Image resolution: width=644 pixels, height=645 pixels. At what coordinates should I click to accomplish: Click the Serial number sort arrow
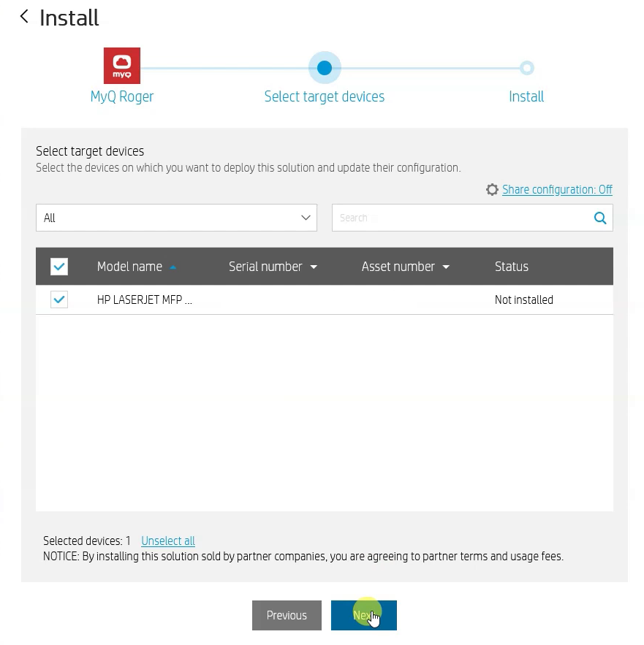pyautogui.click(x=314, y=267)
